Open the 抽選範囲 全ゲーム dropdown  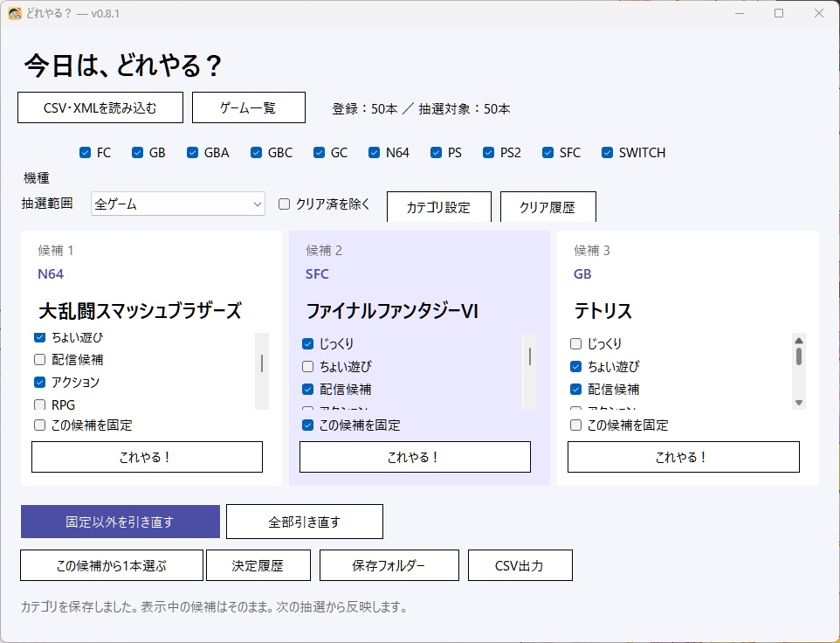click(x=178, y=204)
